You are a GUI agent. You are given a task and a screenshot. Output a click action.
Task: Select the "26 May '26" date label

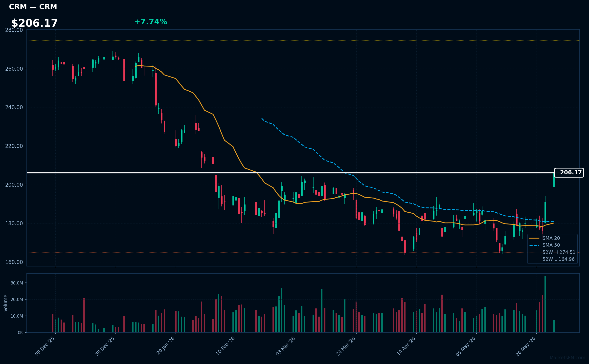click(x=526, y=346)
